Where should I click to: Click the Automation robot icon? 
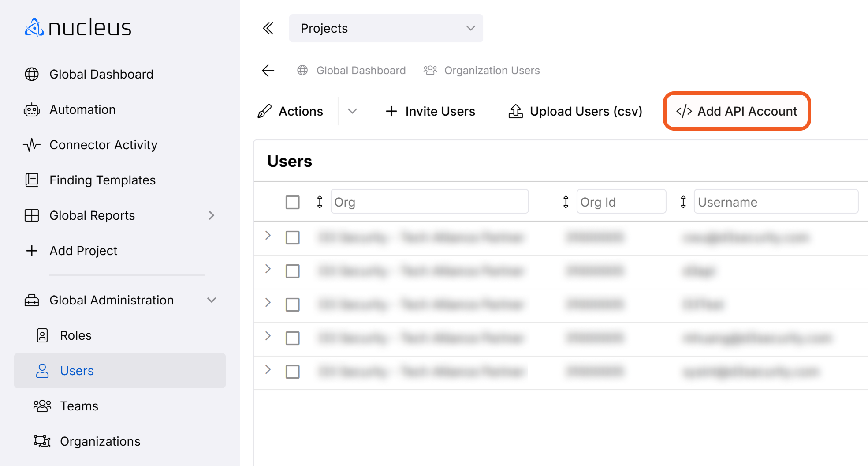click(x=32, y=109)
